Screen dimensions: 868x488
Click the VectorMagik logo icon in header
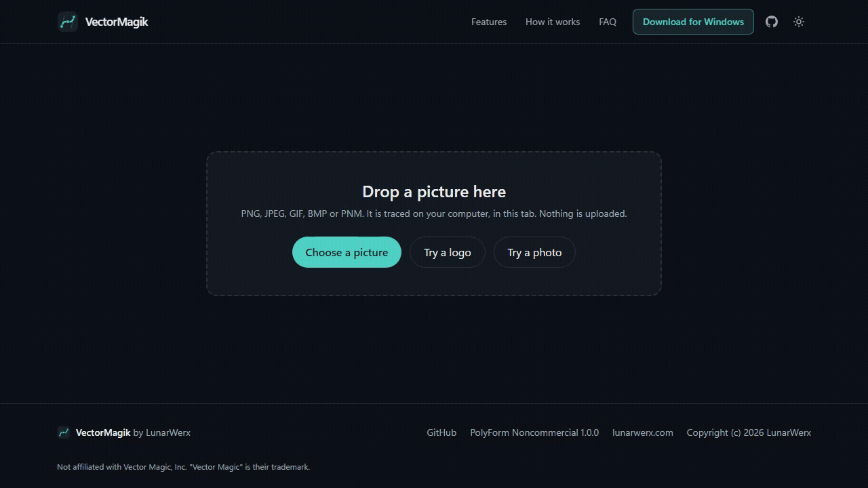coord(68,22)
